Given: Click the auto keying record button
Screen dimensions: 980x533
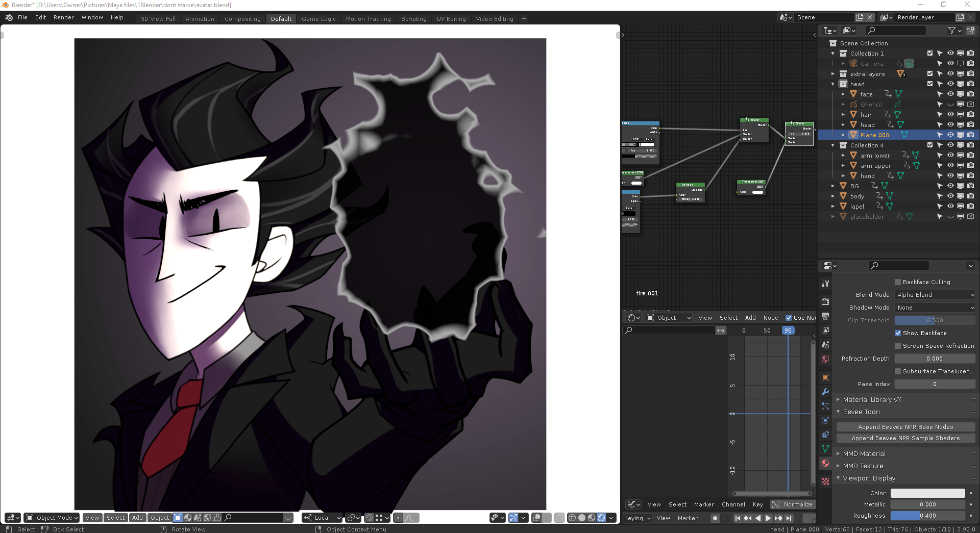Looking at the screenshot, I should (715, 518).
